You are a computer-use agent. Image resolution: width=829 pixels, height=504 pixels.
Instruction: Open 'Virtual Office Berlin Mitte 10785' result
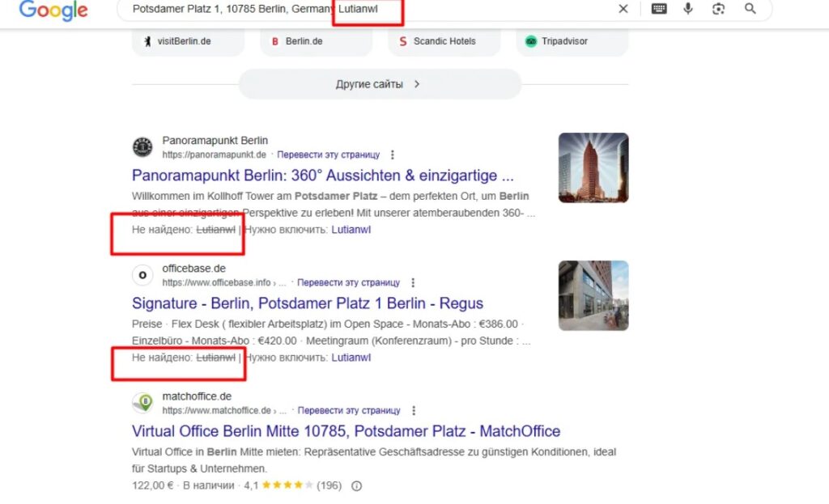pos(346,431)
